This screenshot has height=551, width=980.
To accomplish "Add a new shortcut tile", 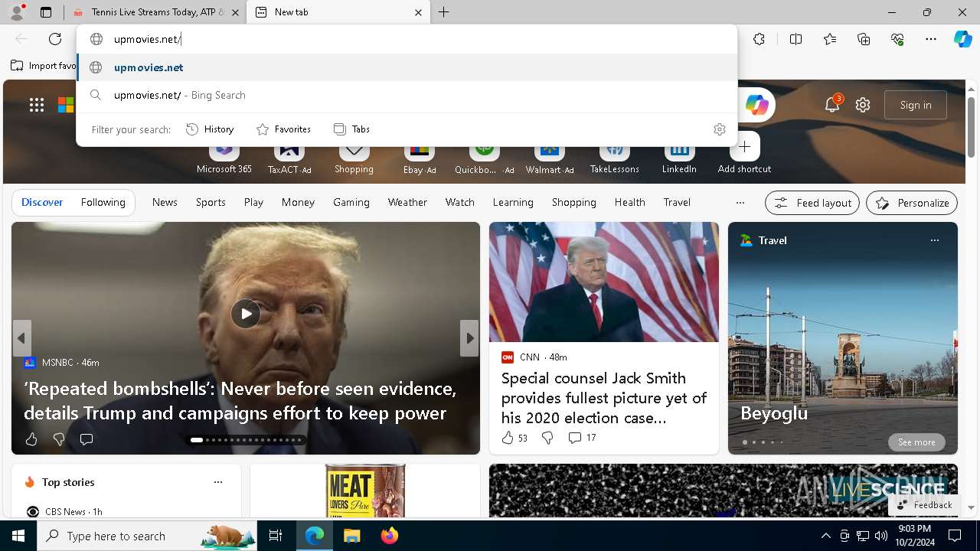I will pos(744,153).
